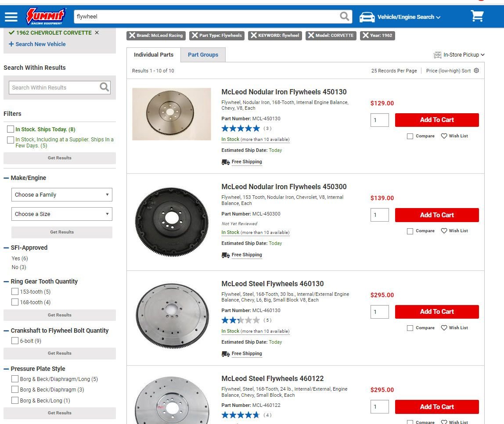This screenshot has width=504, height=424.
Task: Select the Individual Parts tab
Action: (x=154, y=55)
